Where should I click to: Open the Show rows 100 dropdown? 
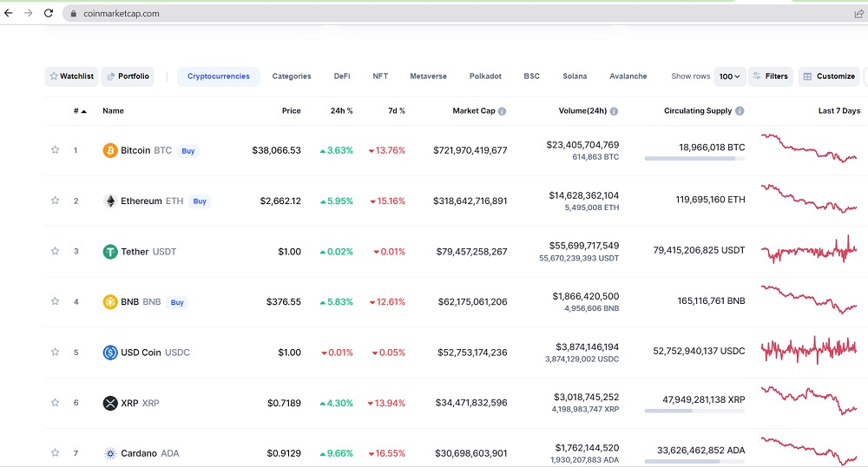[x=730, y=76]
